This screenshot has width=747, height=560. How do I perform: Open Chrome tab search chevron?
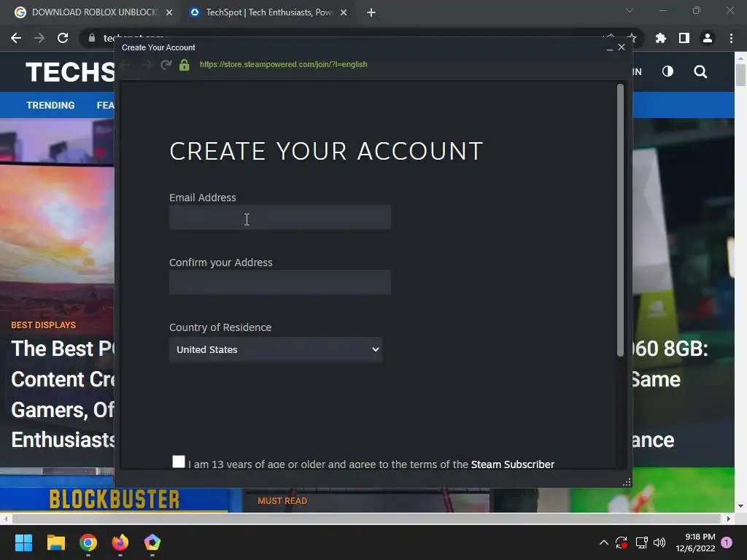pos(630,10)
